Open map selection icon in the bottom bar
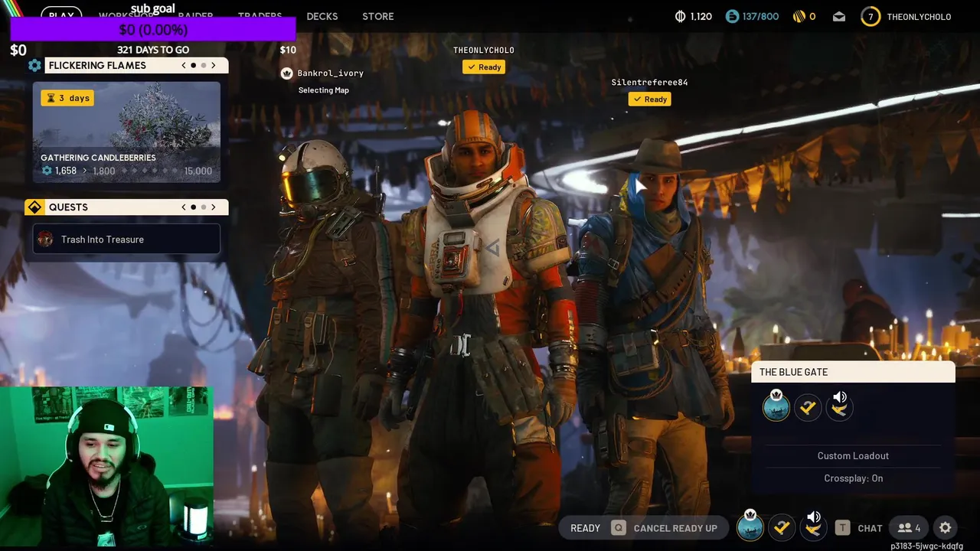 [x=750, y=527]
